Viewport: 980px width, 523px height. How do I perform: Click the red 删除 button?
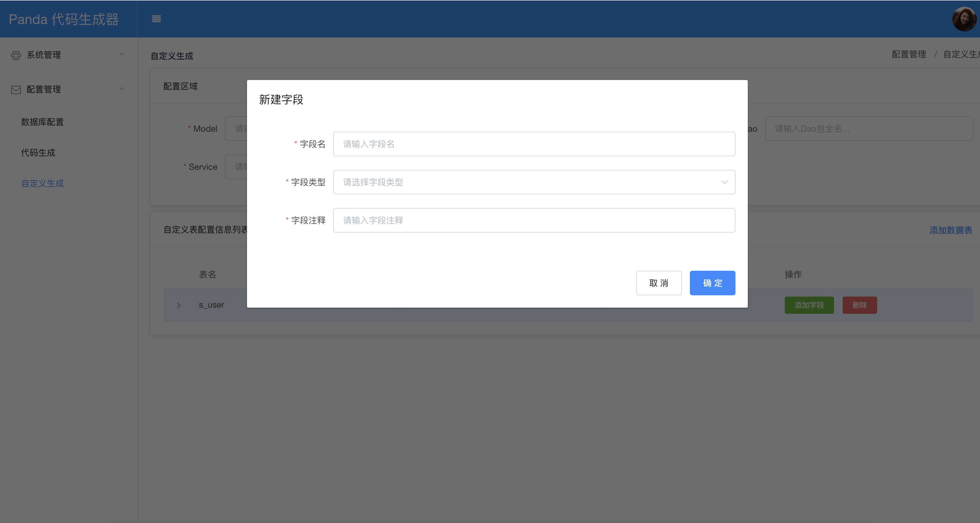pos(859,305)
